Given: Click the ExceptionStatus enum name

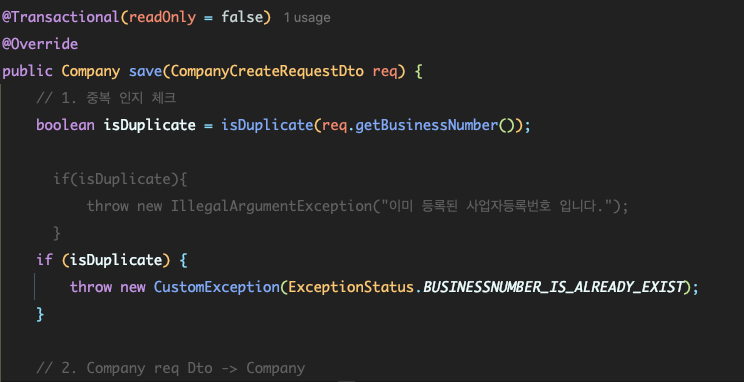Looking at the screenshot, I should (x=351, y=287).
